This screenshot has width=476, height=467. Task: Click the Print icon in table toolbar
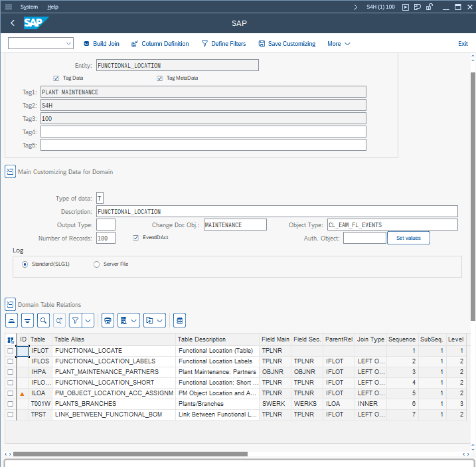click(108, 320)
